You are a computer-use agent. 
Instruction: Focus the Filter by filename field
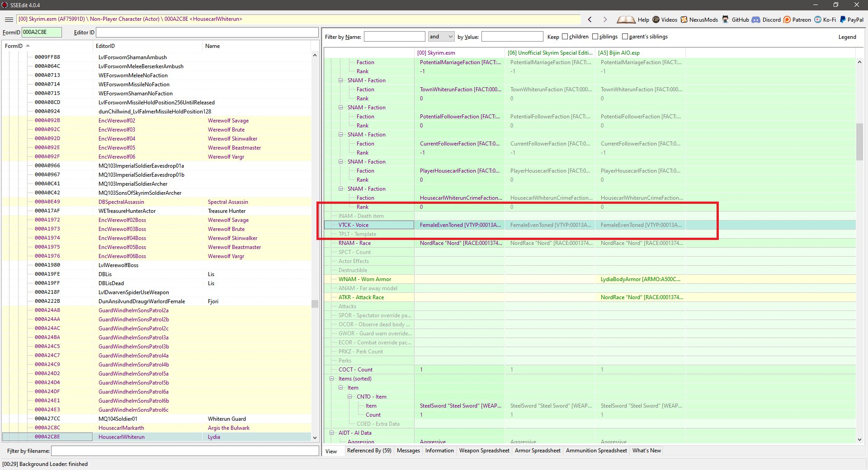click(x=185, y=451)
